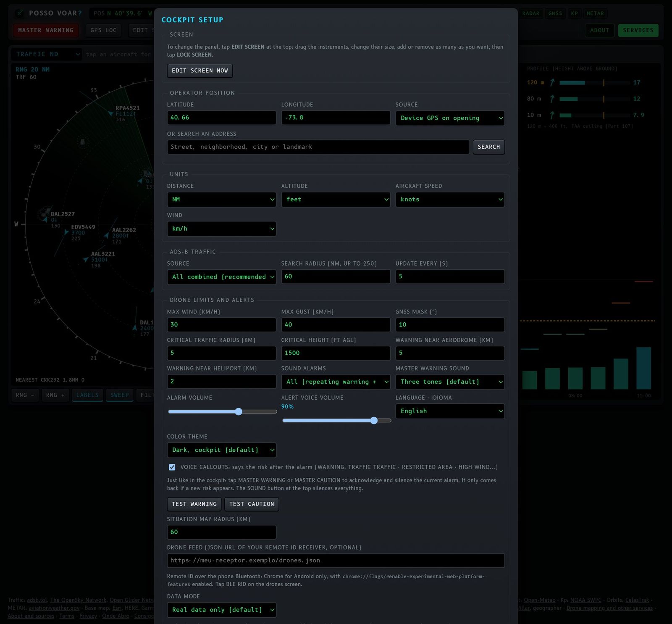
Task: Click the green SERVICES button
Action: pyautogui.click(x=638, y=30)
